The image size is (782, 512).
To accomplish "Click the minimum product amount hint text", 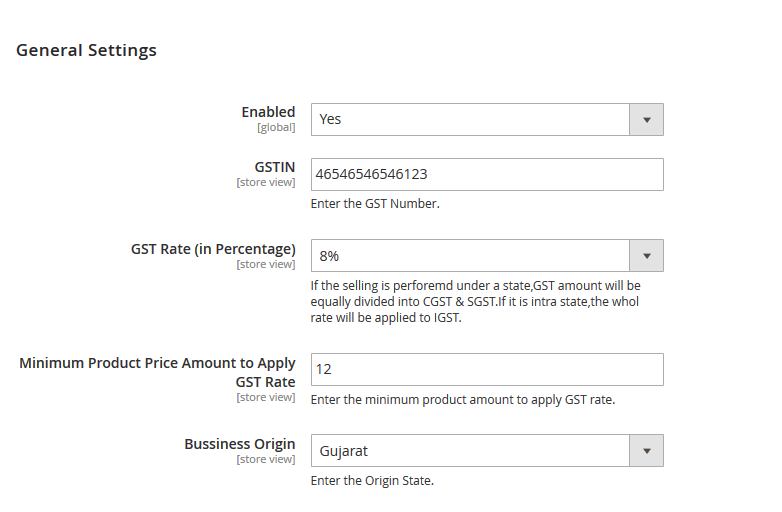I will 462,399.
